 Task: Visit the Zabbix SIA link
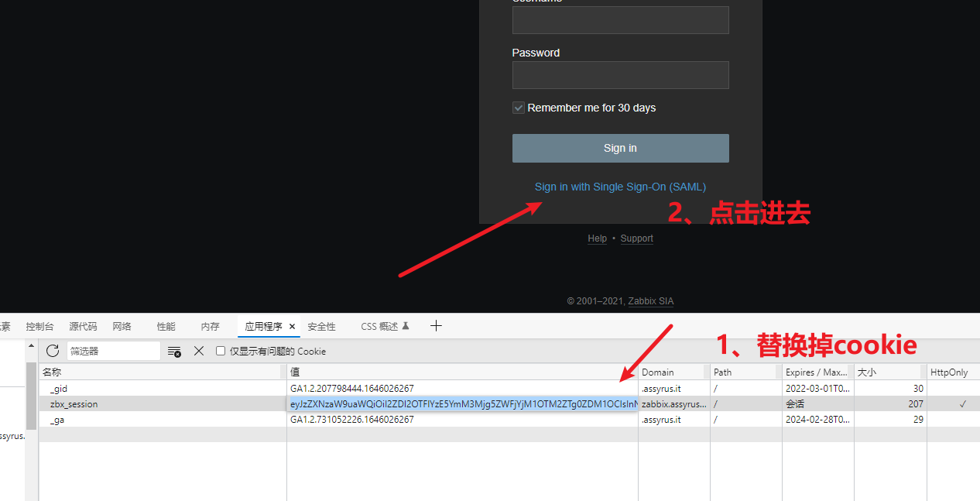(x=651, y=301)
